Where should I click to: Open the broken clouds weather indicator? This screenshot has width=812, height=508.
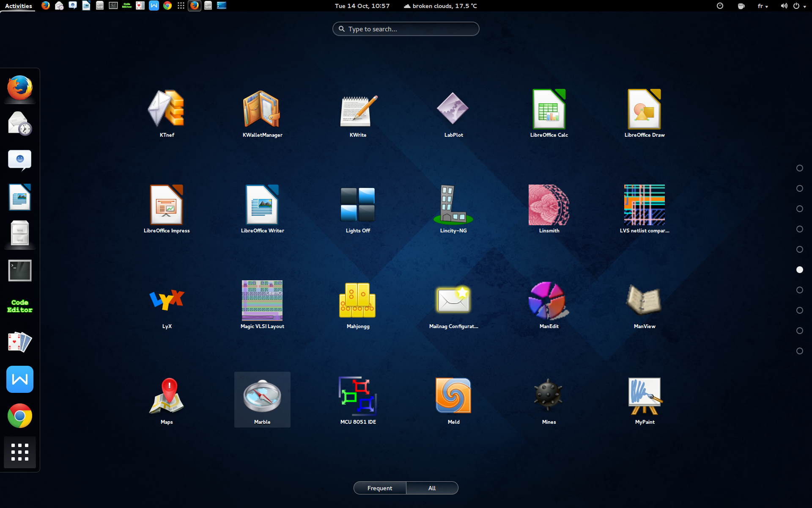click(440, 6)
